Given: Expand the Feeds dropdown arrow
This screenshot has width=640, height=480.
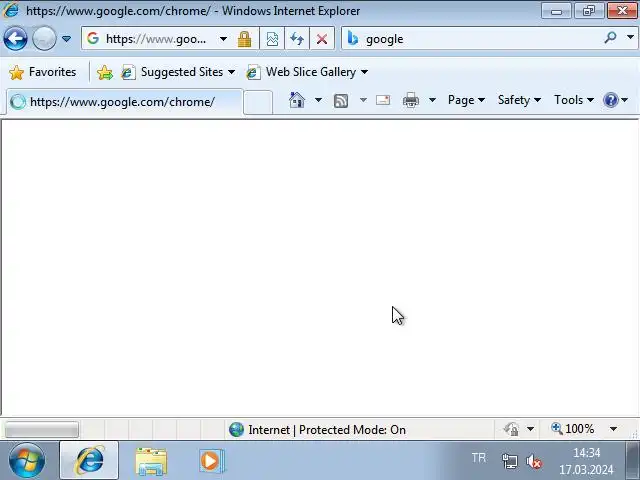Looking at the screenshot, I should coord(363,100).
